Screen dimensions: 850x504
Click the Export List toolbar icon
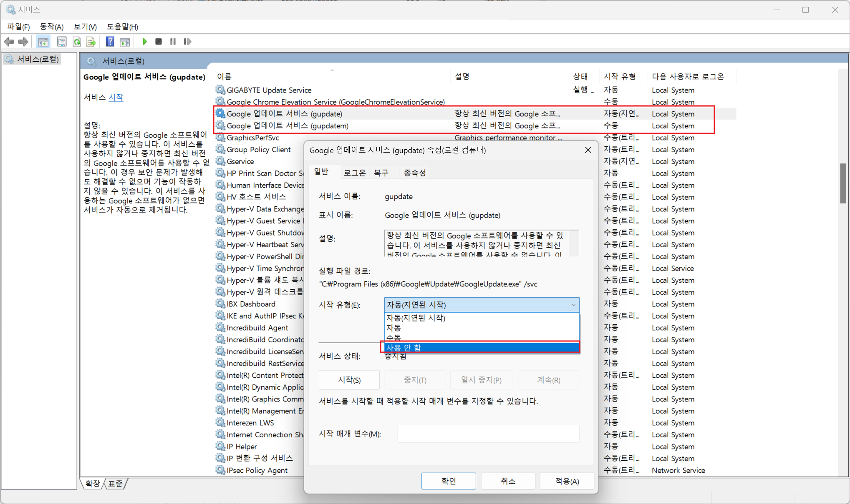[x=91, y=42]
